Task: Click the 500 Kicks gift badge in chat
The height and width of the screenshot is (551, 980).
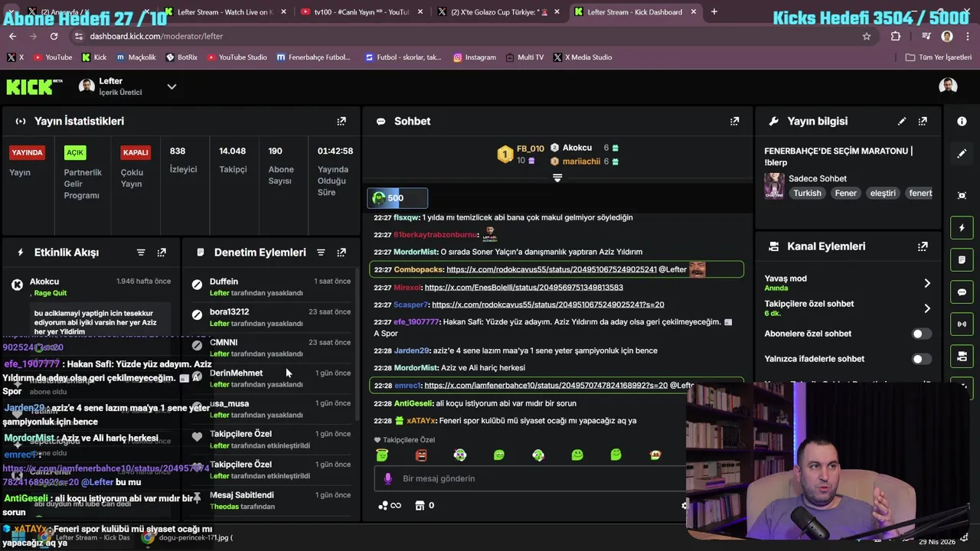Action: tap(397, 198)
